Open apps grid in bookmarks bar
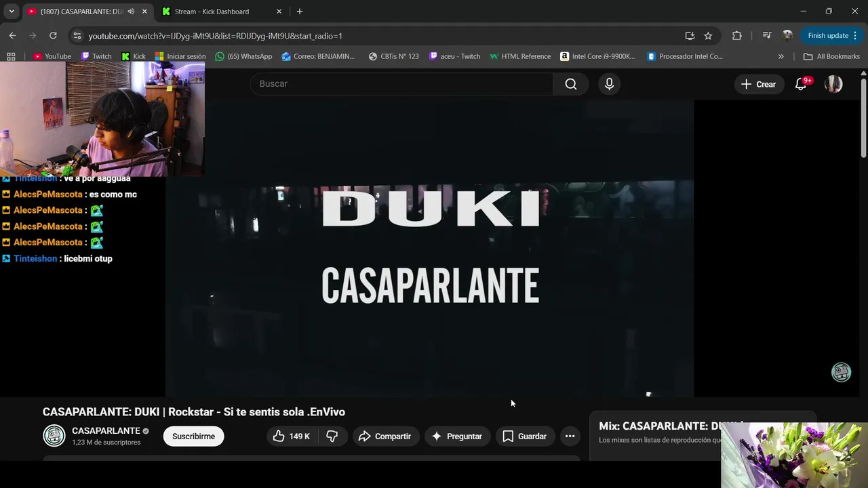Viewport: 868px width, 488px height. point(11,56)
